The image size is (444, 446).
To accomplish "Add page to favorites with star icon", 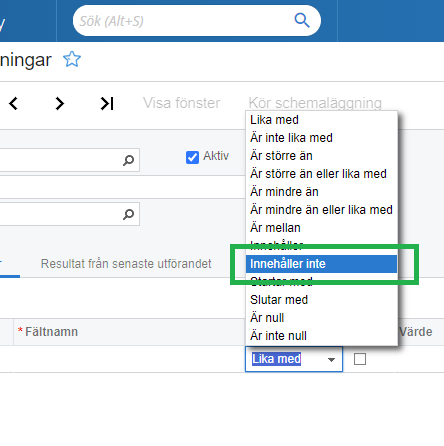I will [72, 59].
